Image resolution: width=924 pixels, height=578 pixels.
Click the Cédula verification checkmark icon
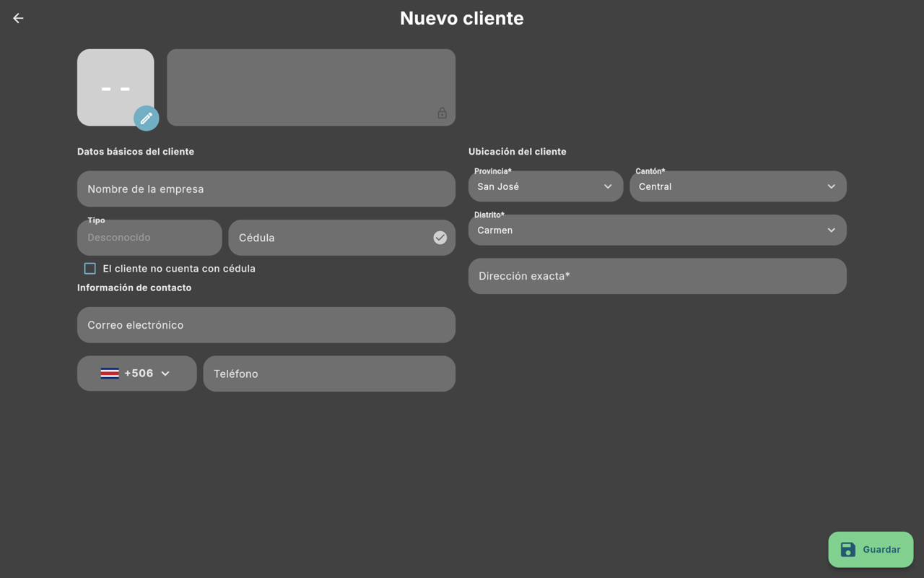click(440, 238)
